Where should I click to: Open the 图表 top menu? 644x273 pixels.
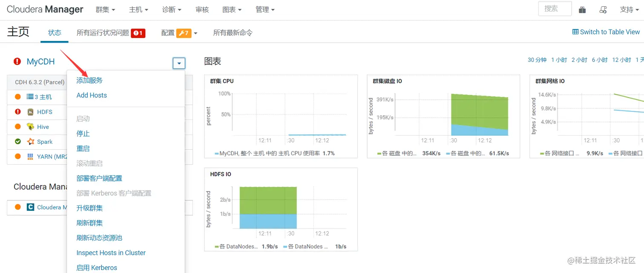tap(232, 10)
